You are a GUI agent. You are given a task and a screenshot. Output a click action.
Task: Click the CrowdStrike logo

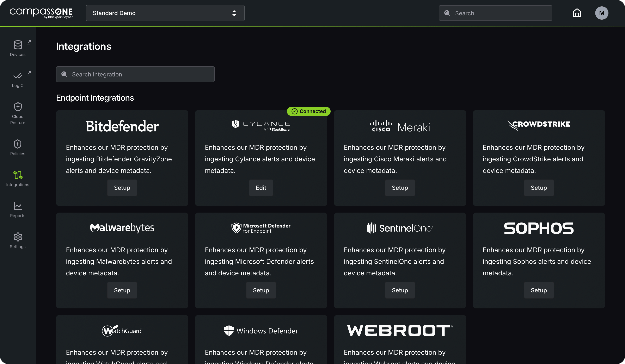tap(539, 125)
